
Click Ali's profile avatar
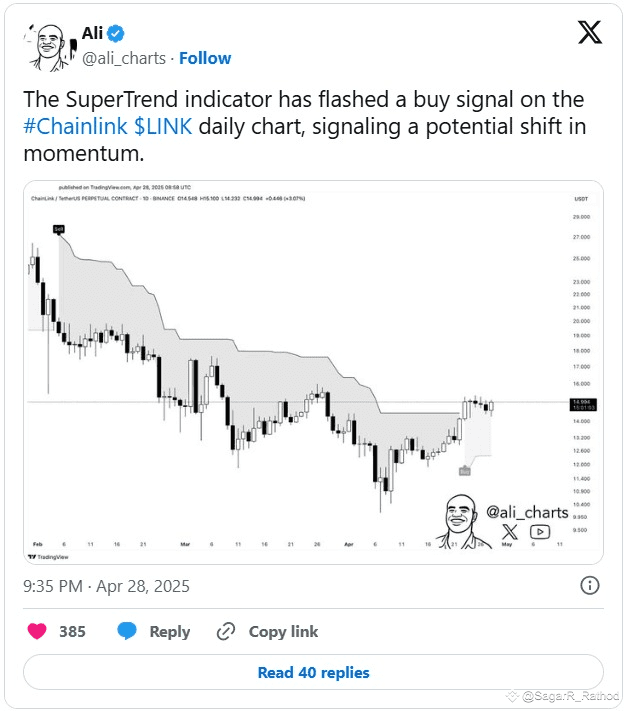coord(46,47)
